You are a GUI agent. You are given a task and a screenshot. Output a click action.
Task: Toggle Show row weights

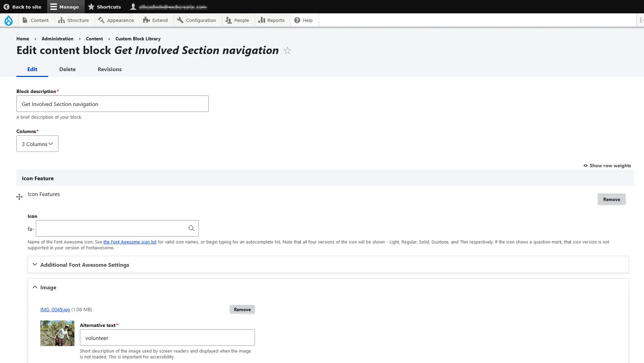[x=607, y=166]
